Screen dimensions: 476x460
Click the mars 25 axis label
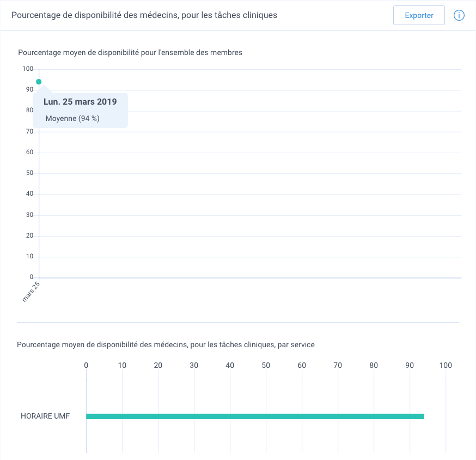pyautogui.click(x=31, y=292)
